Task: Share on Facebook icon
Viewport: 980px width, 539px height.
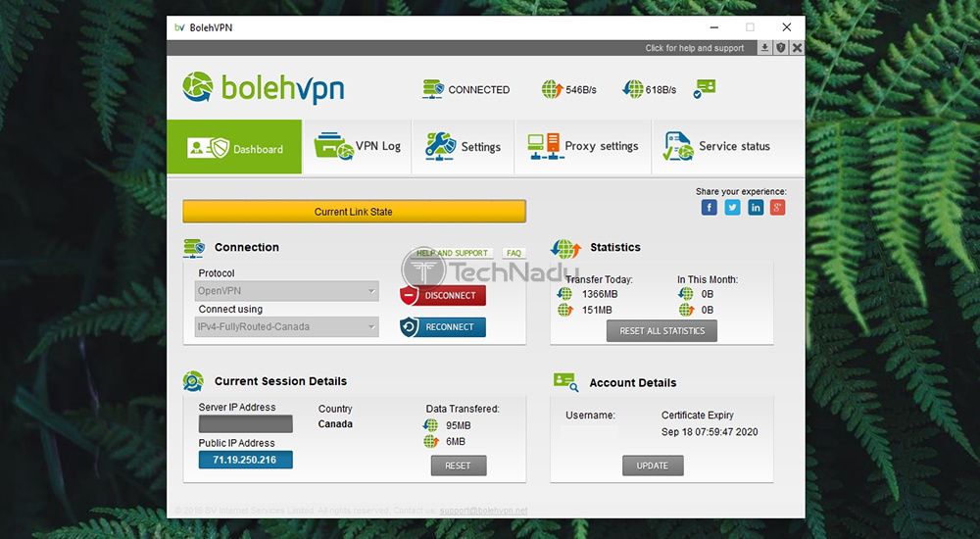Action: coord(709,208)
